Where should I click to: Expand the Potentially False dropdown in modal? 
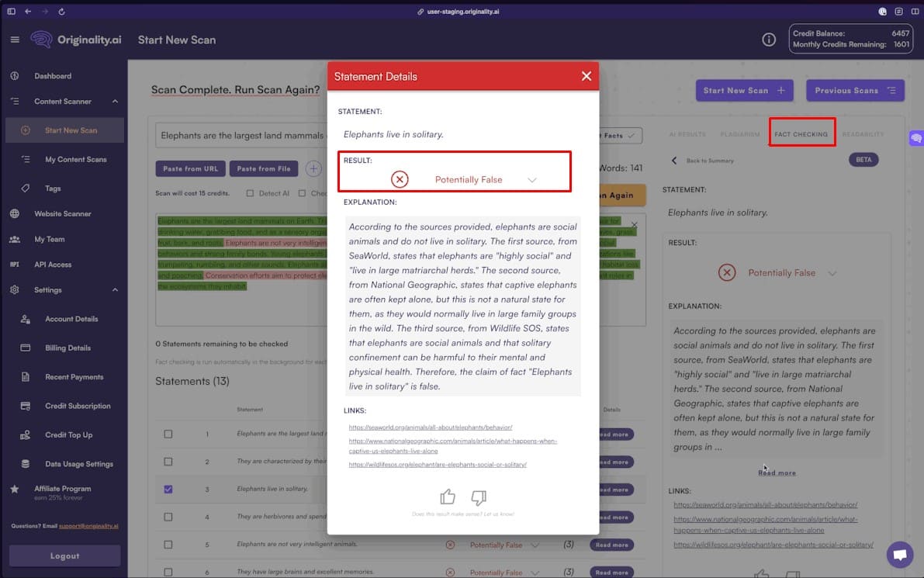532,180
